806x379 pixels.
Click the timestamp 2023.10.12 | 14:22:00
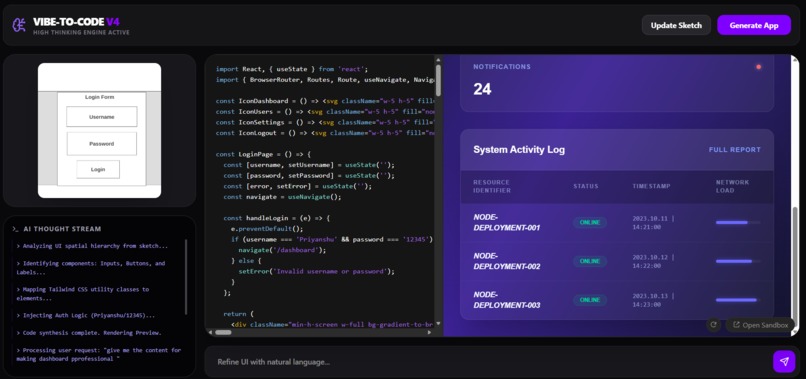pyautogui.click(x=653, y=261)
